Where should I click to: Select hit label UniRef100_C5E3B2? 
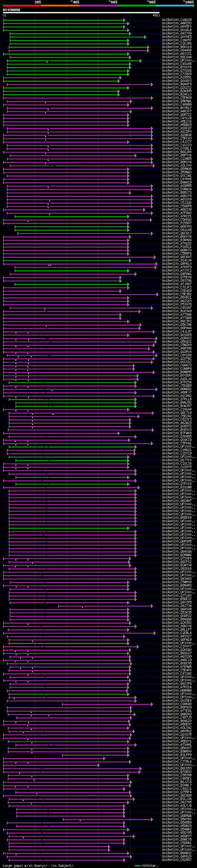pyautogui.click(x=177, y=294)
